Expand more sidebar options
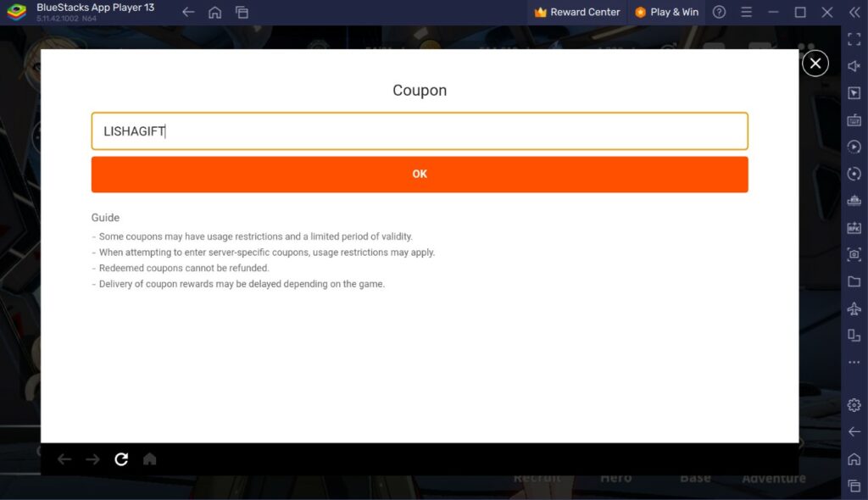 (854, 362)
